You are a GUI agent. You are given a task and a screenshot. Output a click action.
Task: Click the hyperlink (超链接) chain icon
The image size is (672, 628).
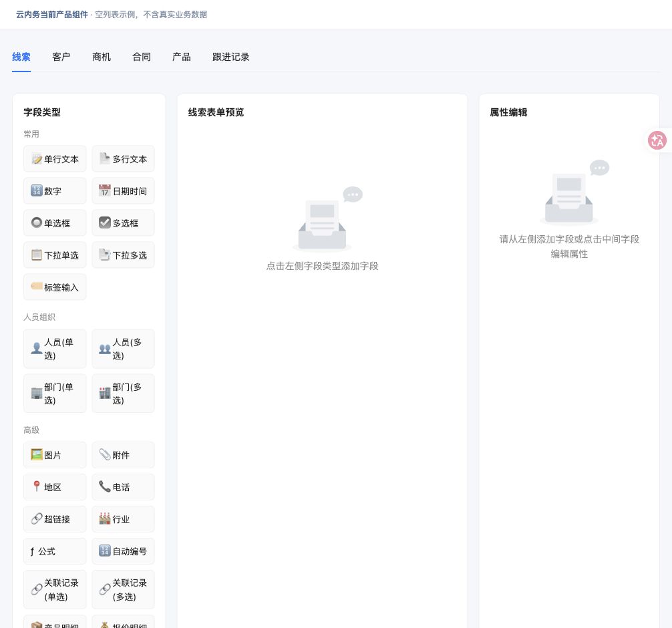(37, 518)
